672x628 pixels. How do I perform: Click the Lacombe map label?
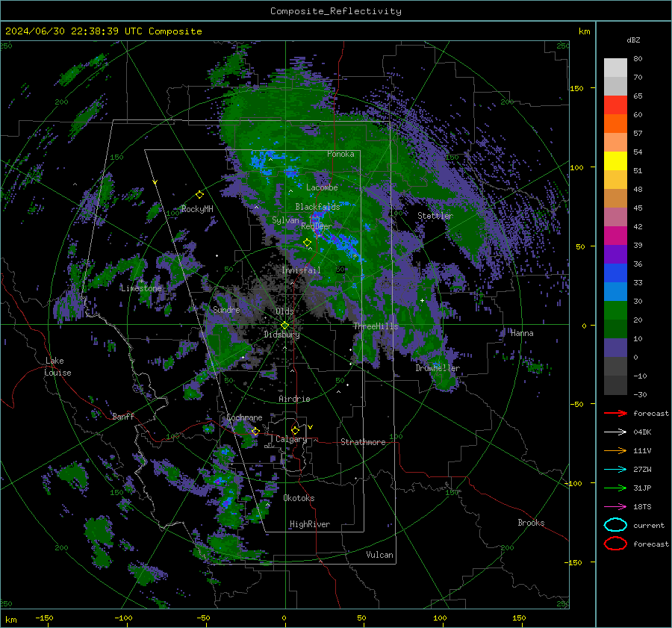coord(322,187)
